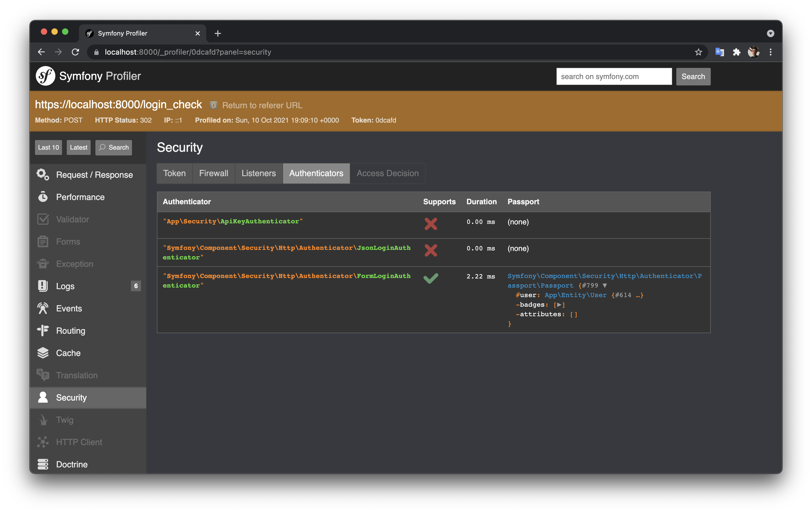The width and height of the screenshot is (812, 513).
Task: Switch to the Firewall tab
Action: (x=214, y=173)
